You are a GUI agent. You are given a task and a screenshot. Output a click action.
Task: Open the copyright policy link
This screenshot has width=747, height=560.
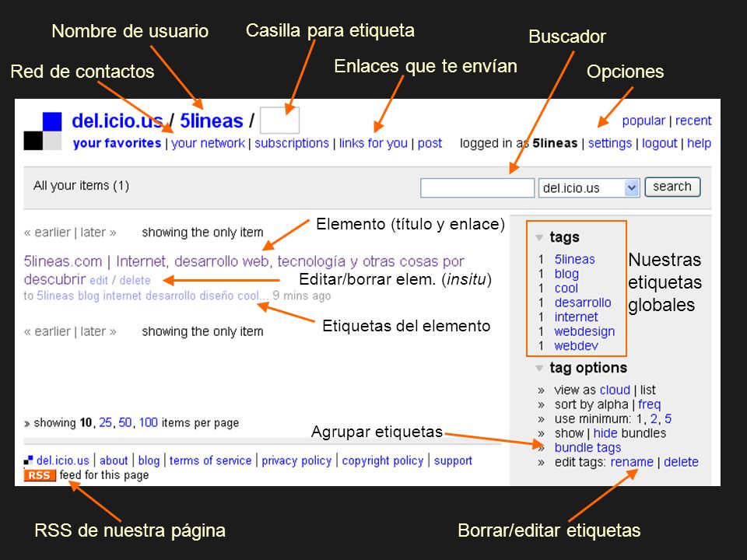click(x=383, y=460)
